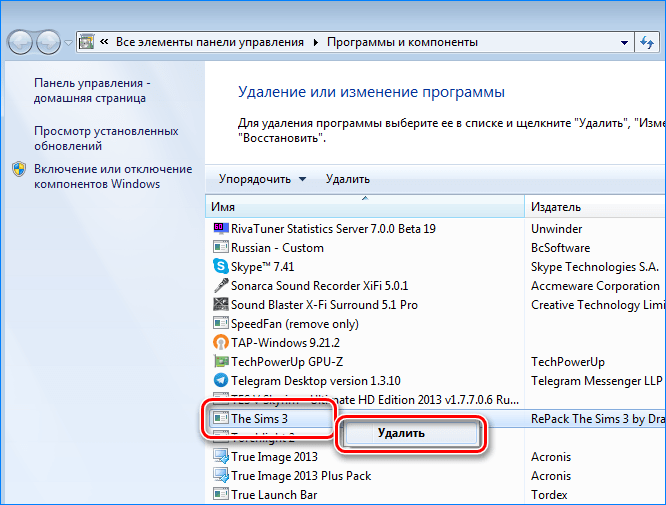Select Telegram Desktop version 1.3.10
Screen dimensions: 666x505
click(x=316, y=381)
